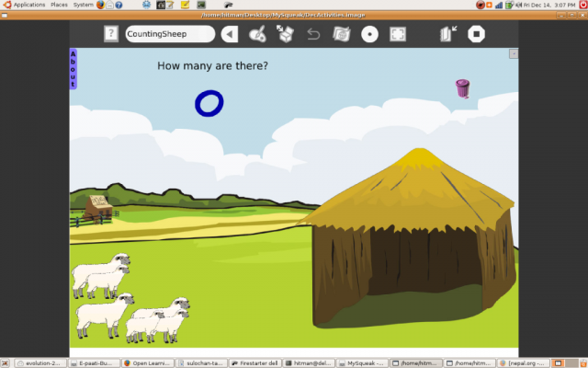Click the help question mark icon

click(110, 34)
